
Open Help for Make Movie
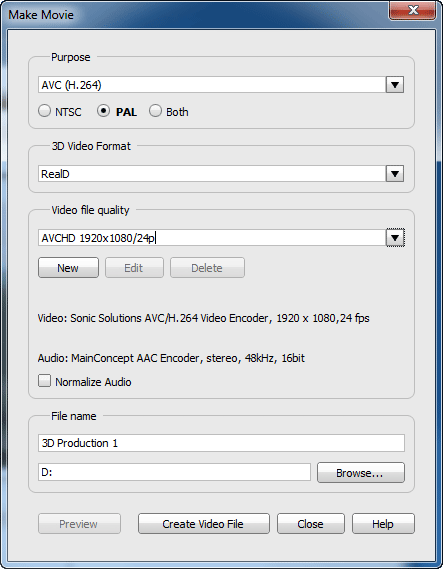pyautogui.click(x=383, y=524)
